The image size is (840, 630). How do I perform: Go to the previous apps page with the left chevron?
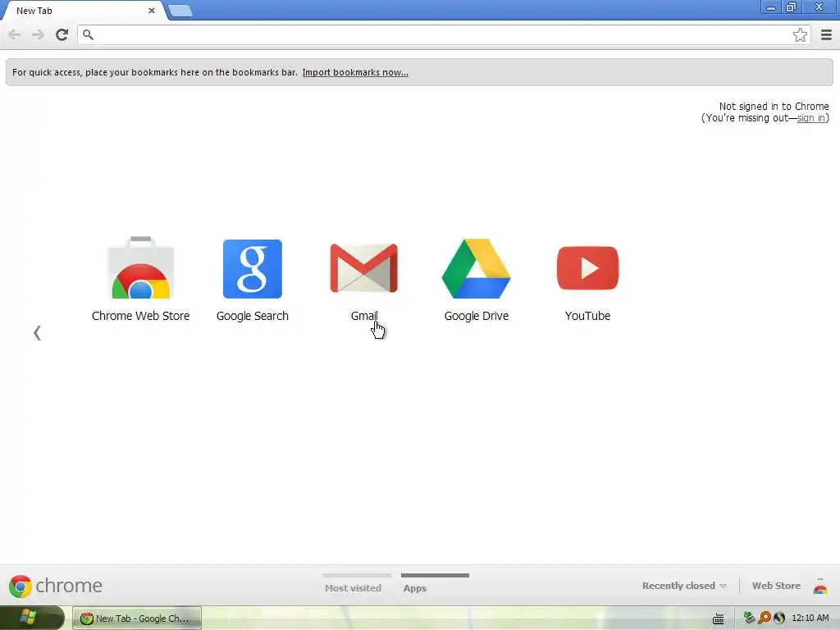(x=37, y=333)
